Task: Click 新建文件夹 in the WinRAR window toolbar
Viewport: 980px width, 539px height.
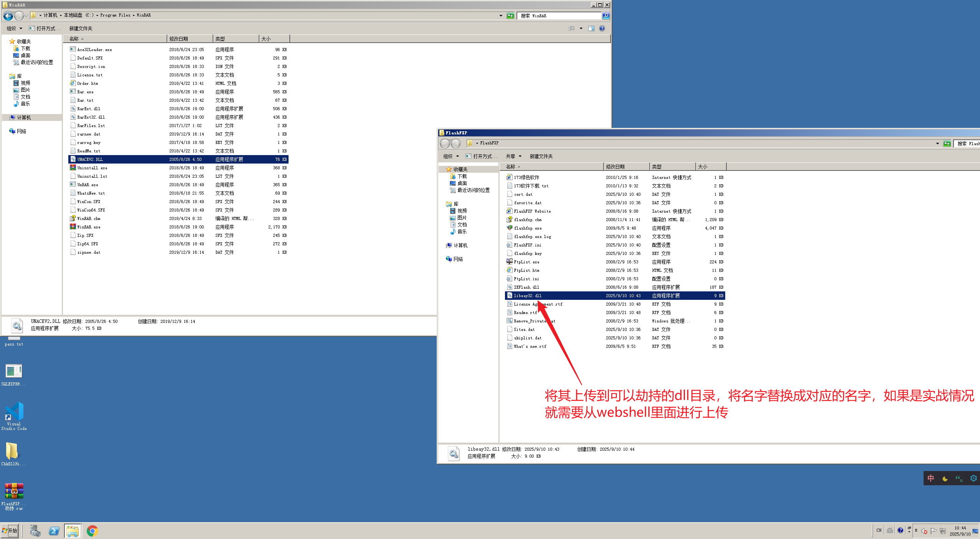Action: pyautogui.click(x=81, y=28)
